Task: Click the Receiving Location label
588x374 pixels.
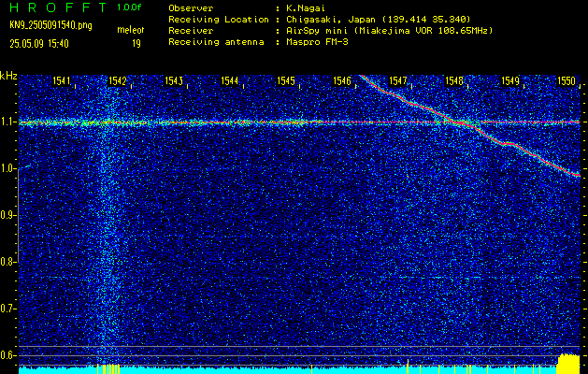Action: click(x=219, y=20)
